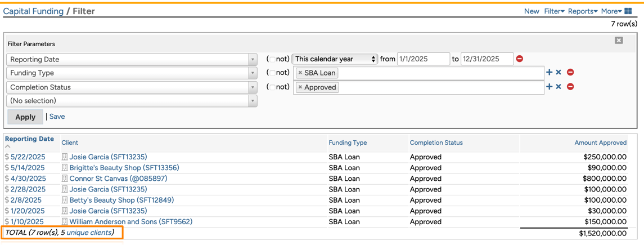Image resolution: width=644 pixels, height=245 pixels.
Task: Click the plus icon on Completion Status row
Action: 550,87
